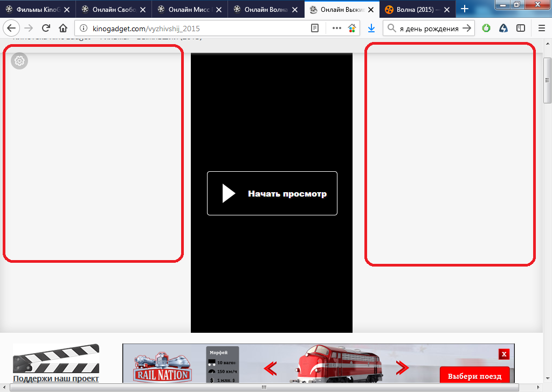Click the horizontal scrollbar thumb
552x392 pixels.
(x=264, y=388)
